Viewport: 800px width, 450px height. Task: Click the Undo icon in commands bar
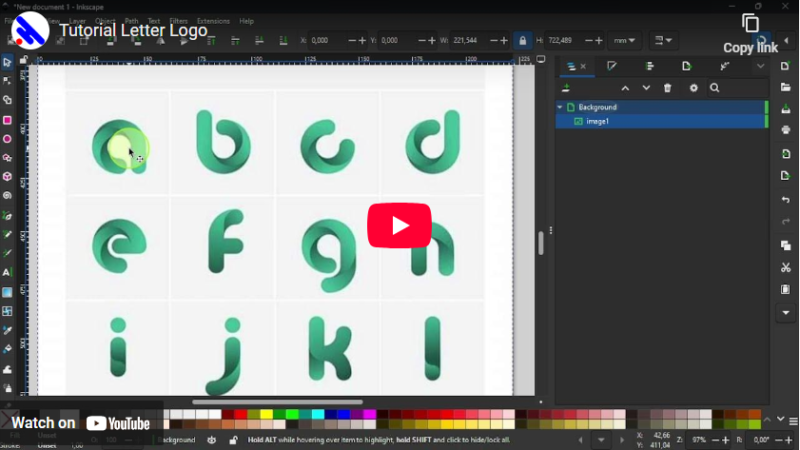(786, 199)
